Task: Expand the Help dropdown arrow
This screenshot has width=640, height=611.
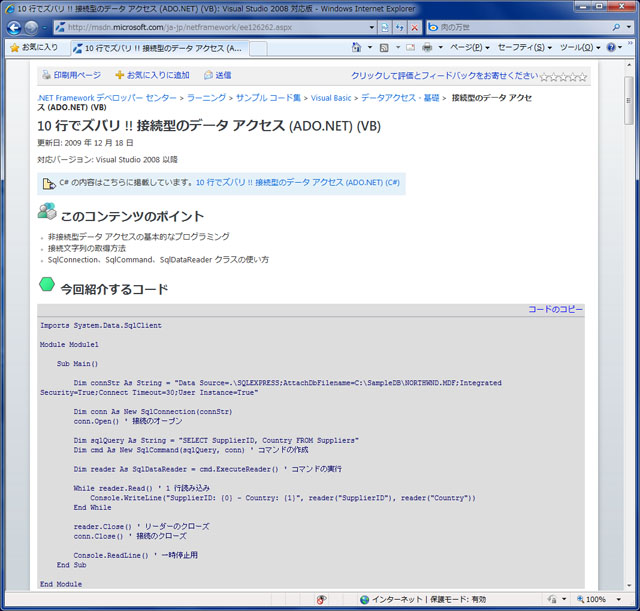Action: tap(620, 47)
